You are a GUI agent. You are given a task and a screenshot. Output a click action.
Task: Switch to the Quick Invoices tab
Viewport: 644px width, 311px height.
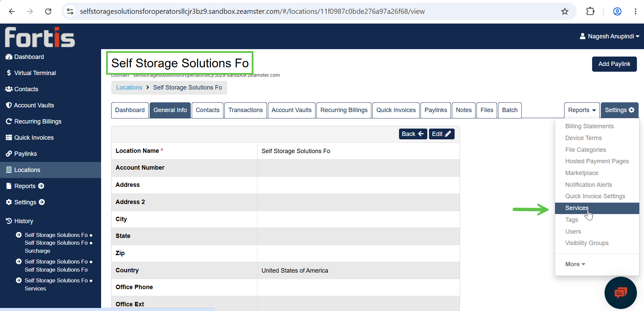[396, 110]
